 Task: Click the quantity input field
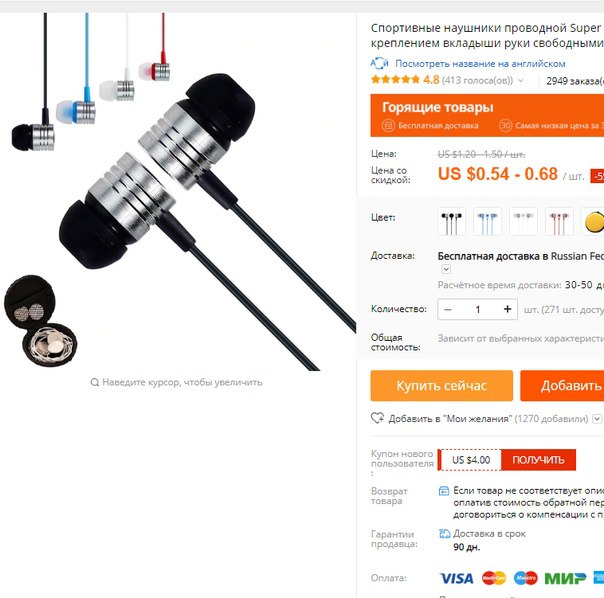(x=478, y=309)
